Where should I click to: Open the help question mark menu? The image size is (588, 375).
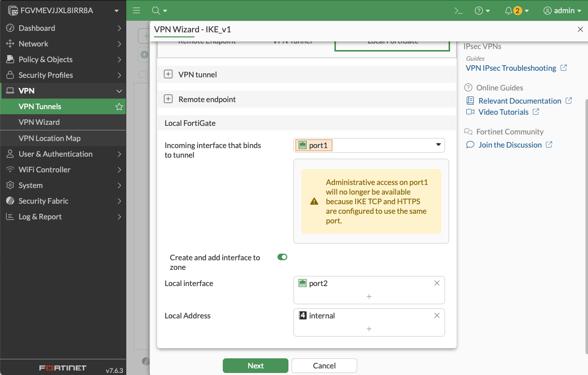pyautogui.click(x=482, y=11)
